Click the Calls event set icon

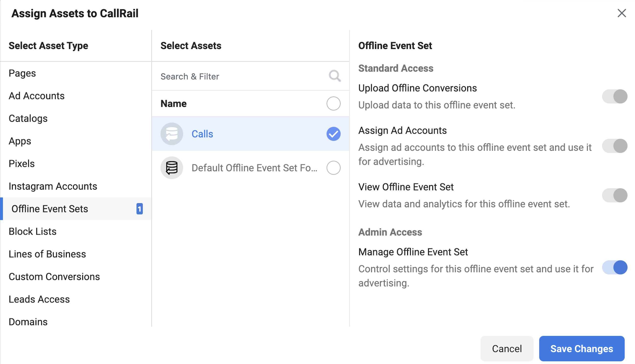point(172,134)
